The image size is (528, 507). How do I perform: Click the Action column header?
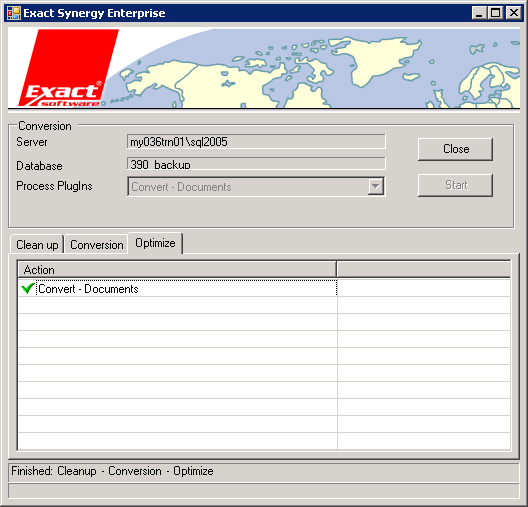point(177,270)
